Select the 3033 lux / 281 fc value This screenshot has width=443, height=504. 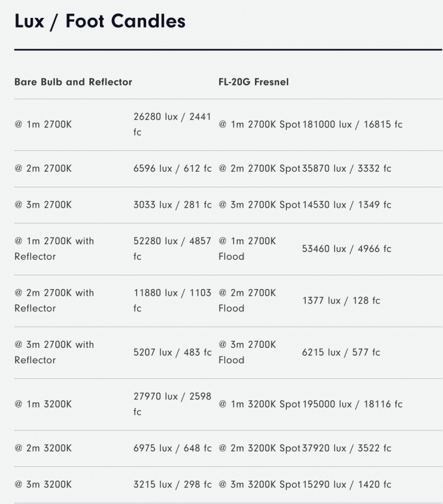tap(172, 205)
